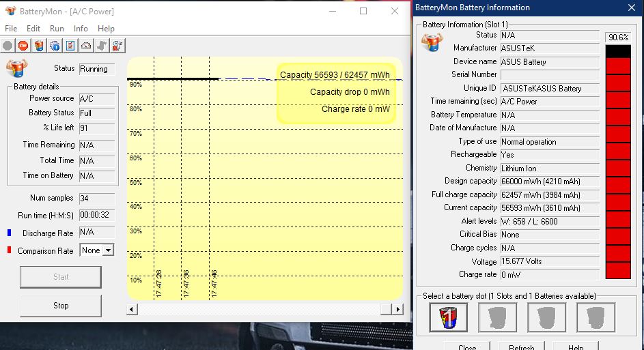The height and width of the screenshot is (350, 644).
Task: Click the 17:47:46 time marker on graph
Action: (214, 284)
